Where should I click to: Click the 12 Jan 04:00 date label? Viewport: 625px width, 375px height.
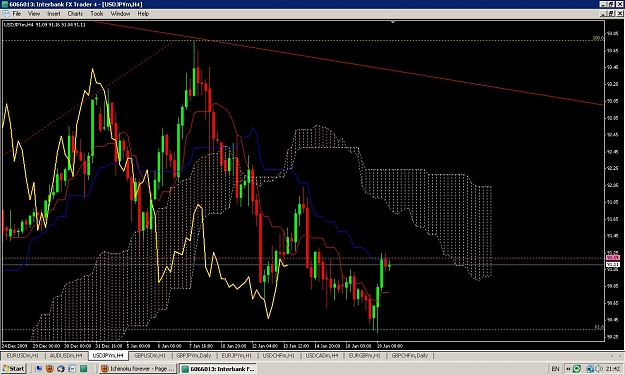(264, 346)
